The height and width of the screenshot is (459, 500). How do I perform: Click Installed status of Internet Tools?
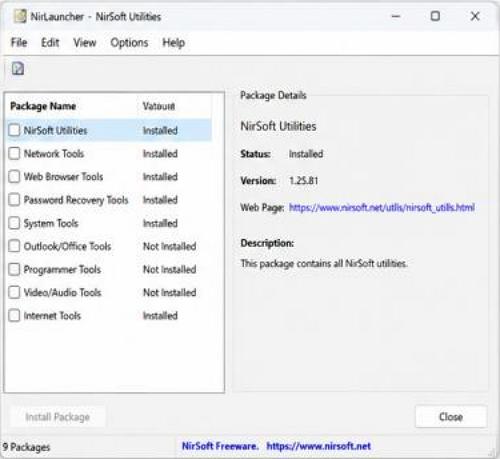(x=160, y=316)
